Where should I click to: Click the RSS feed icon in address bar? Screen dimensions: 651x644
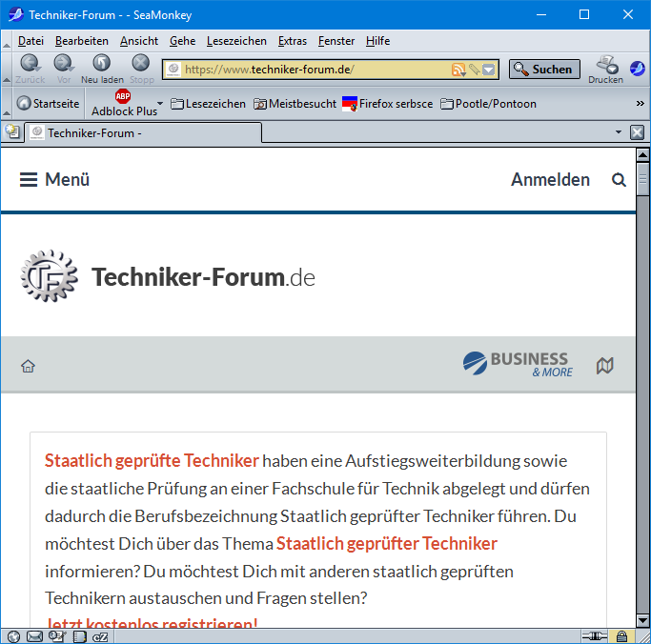(x=458, y=70)
